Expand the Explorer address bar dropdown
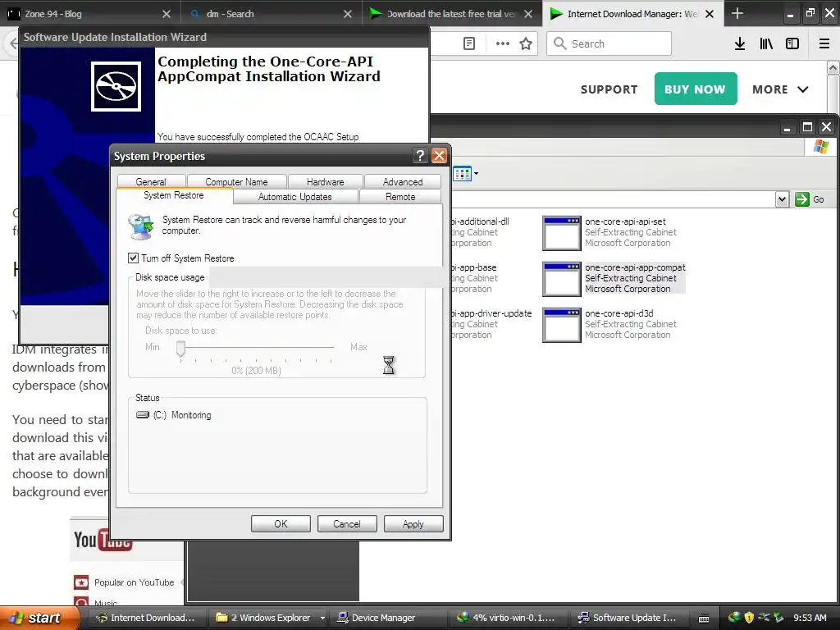This screenshot has width=840, height=630. pyautogui.click(x=782, y=199)
